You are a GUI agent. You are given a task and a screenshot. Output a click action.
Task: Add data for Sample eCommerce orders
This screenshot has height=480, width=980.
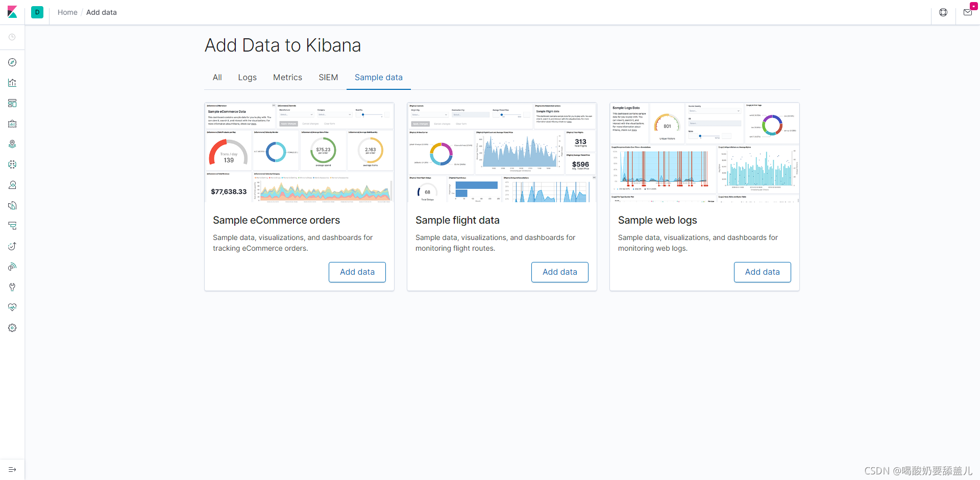pyautogui.click(x=357, y=272)
